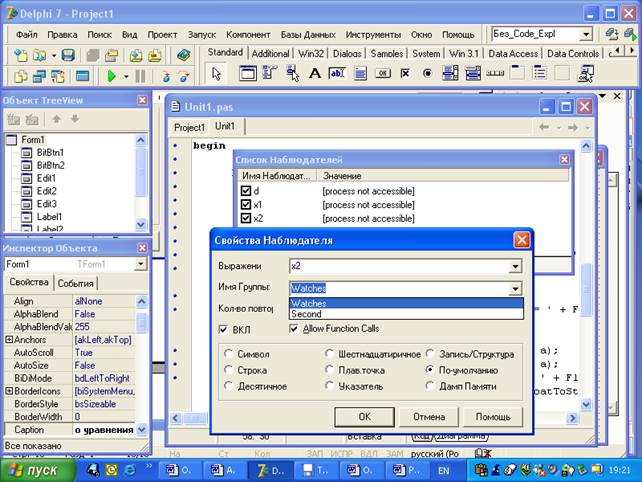Select the Символ radio button
Viewport: 642px width, 482px height.
pos(228,354)
